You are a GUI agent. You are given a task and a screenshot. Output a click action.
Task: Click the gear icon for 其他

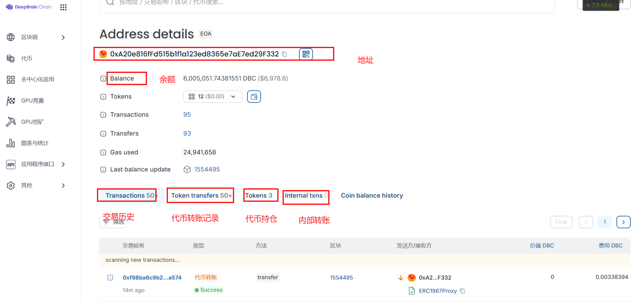(x=11, y=186)
